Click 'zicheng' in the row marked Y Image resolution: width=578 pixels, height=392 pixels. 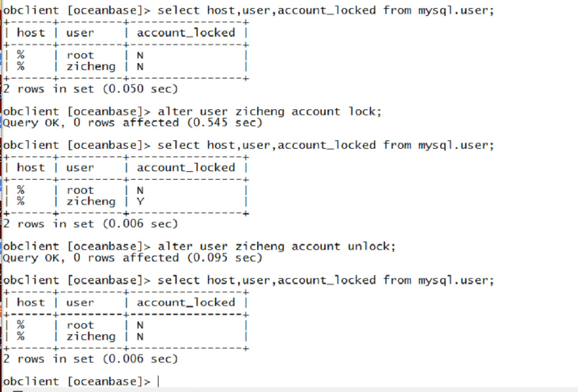(x=91, y=201)
